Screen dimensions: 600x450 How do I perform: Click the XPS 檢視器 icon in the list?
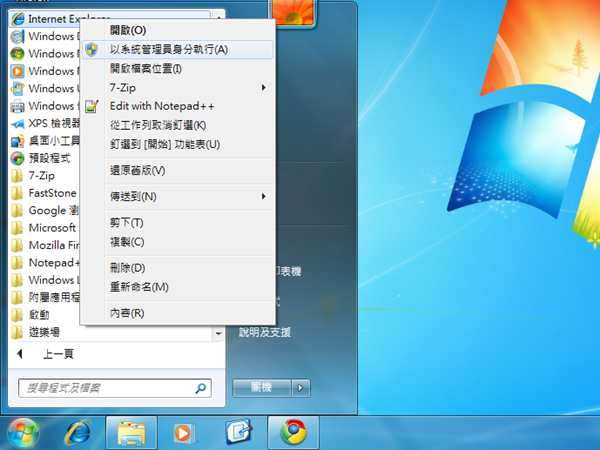18,124
